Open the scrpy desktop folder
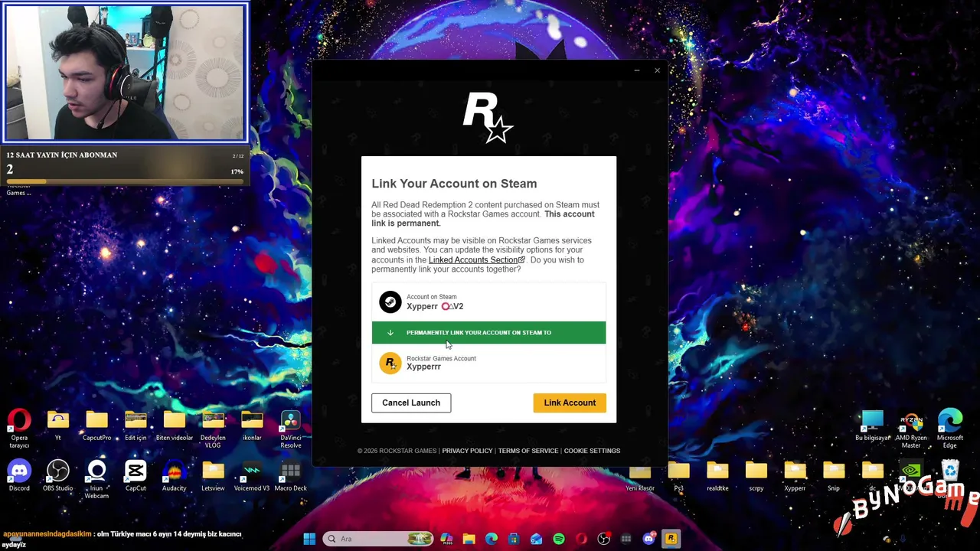 (756, 476)
